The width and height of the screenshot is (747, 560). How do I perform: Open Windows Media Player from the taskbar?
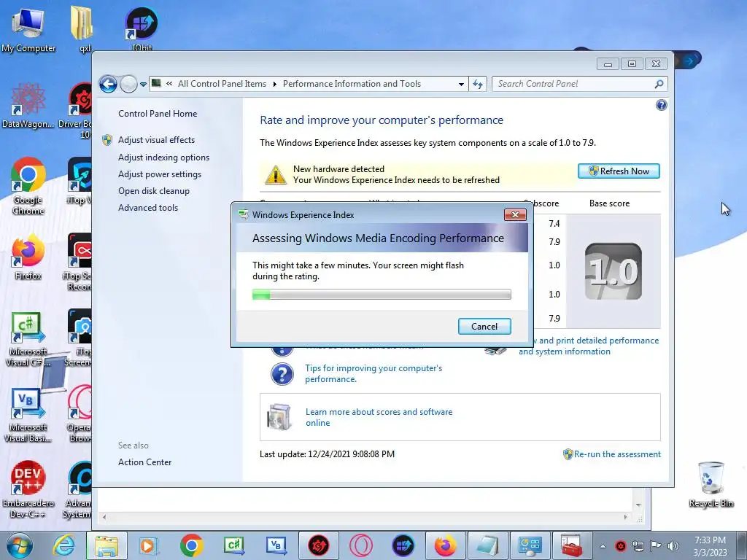(x=149, y=545)
